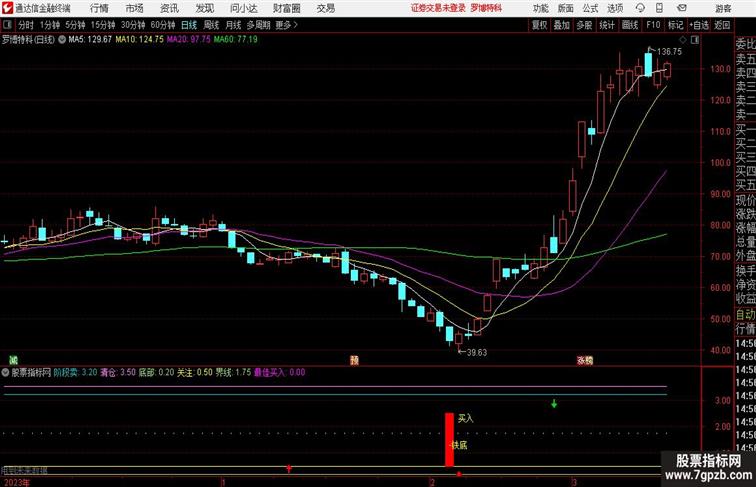Click the 罗博特科(日线) chart title
Viewport: 756px width, 487px height.
click(x=28, y=40)
